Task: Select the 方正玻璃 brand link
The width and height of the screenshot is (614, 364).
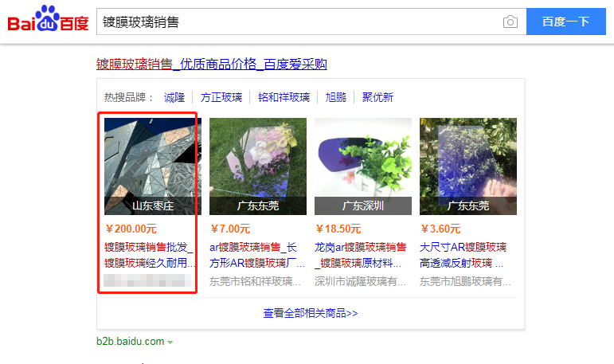Action: [221, 97]
